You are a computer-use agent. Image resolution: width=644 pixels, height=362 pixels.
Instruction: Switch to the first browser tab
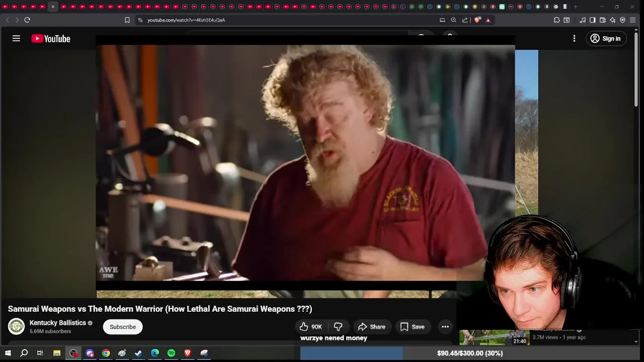point(5,7)
